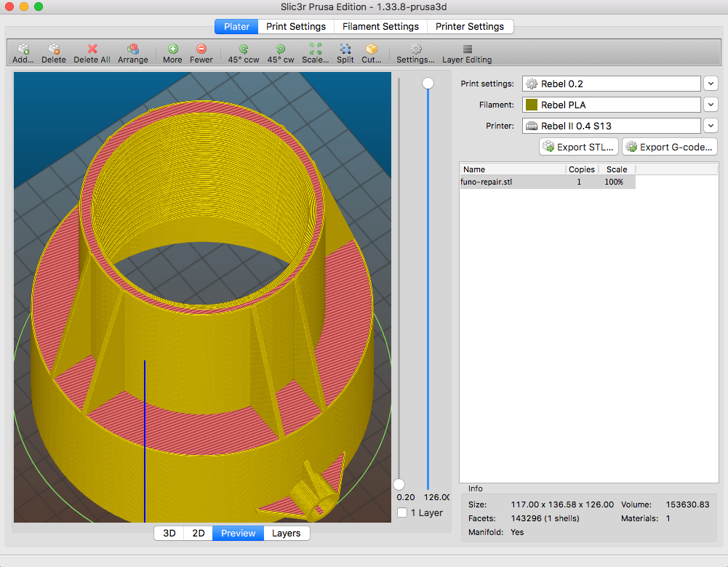Viewport: 728px width, 567px height.
Task: Enable the 1 Layer checkbox
Action: click(403, 513)
